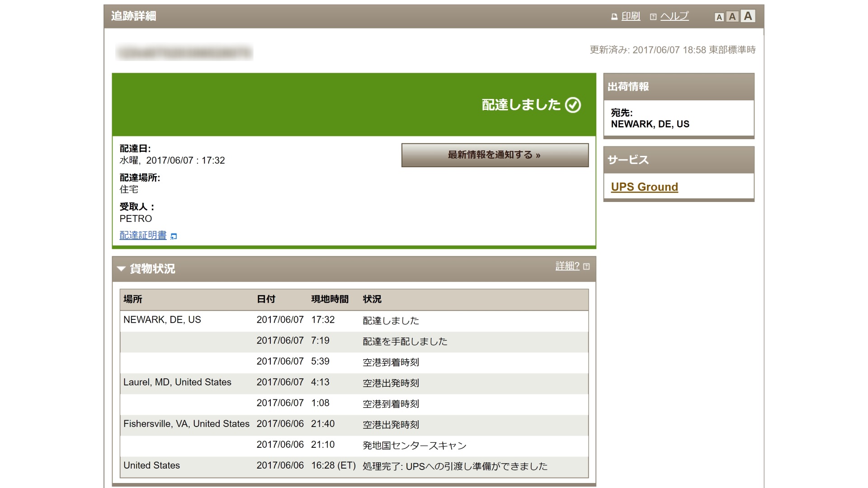This screenshot has height=488, width=868.
Task: Click the help icon beside ヘルプ
Action: [x=653, y=17]
